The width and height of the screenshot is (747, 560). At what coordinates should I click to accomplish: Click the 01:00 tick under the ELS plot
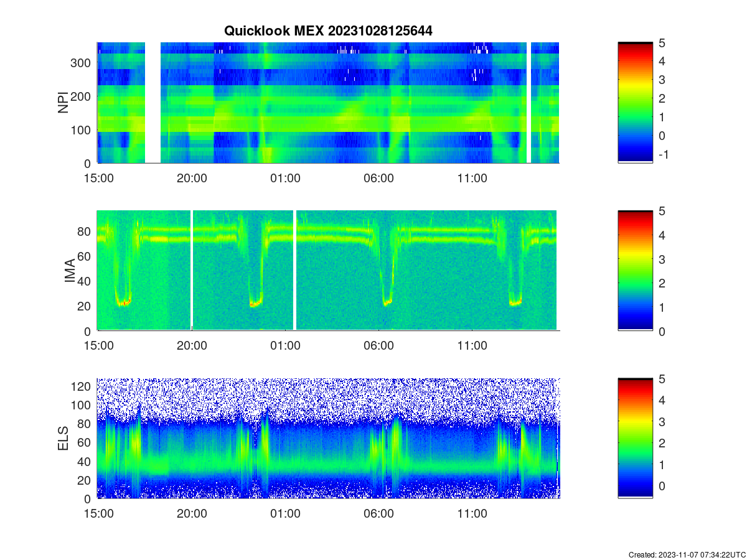coord(285,514)
